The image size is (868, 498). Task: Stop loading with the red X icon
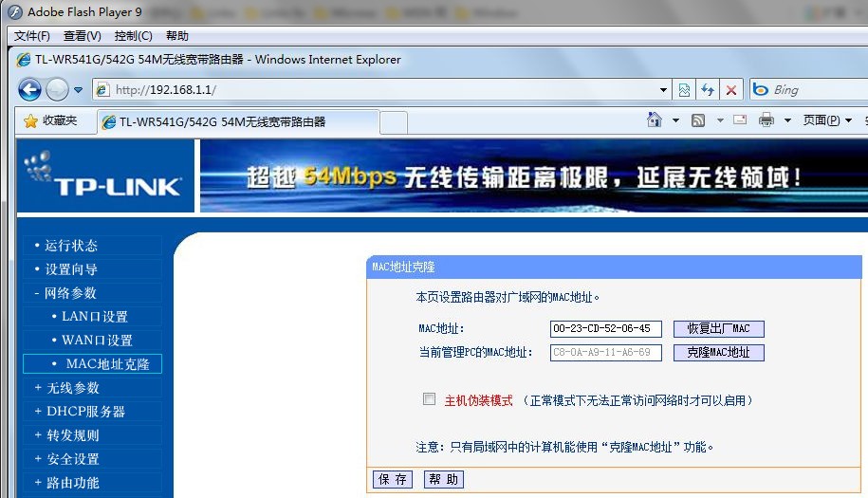coord(731,90)
